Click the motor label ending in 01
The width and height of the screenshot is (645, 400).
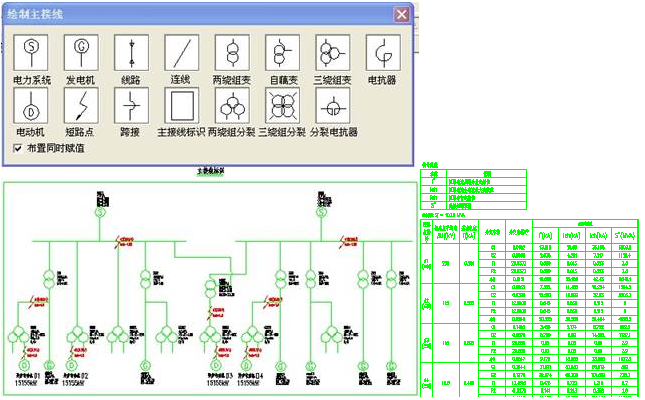pyautogui.click(x=28, y=376)
